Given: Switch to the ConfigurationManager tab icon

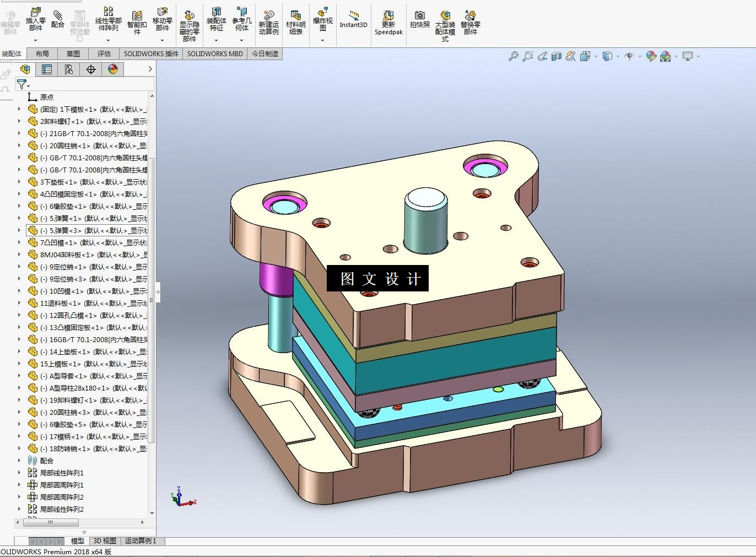Looking at the screenshot, I should click(69, 69).
